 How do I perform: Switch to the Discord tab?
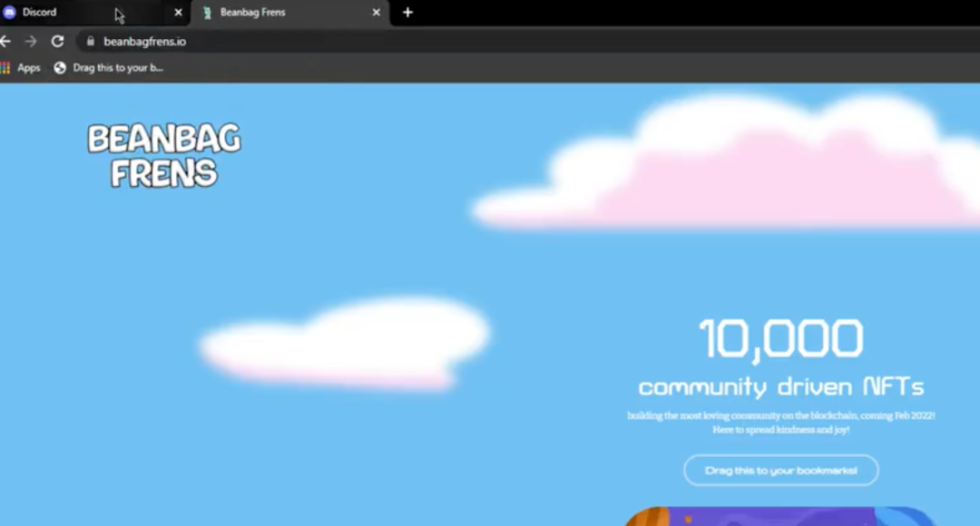point(54,13)
